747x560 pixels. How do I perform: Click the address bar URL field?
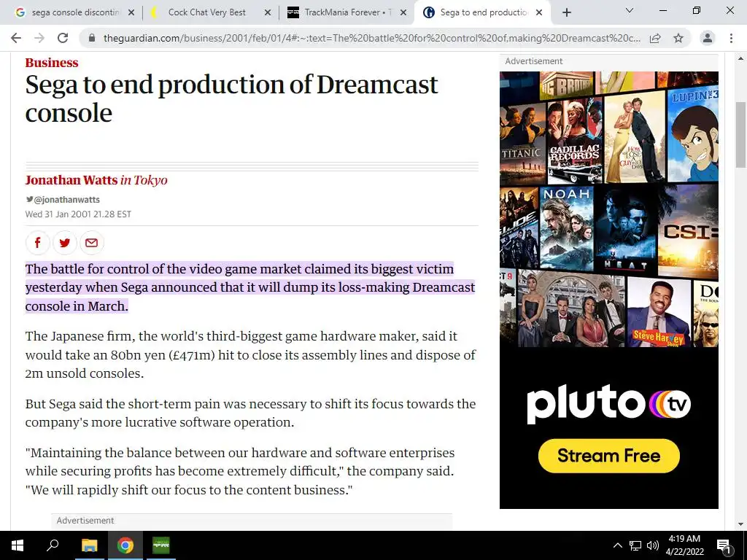tap(371, 38)
